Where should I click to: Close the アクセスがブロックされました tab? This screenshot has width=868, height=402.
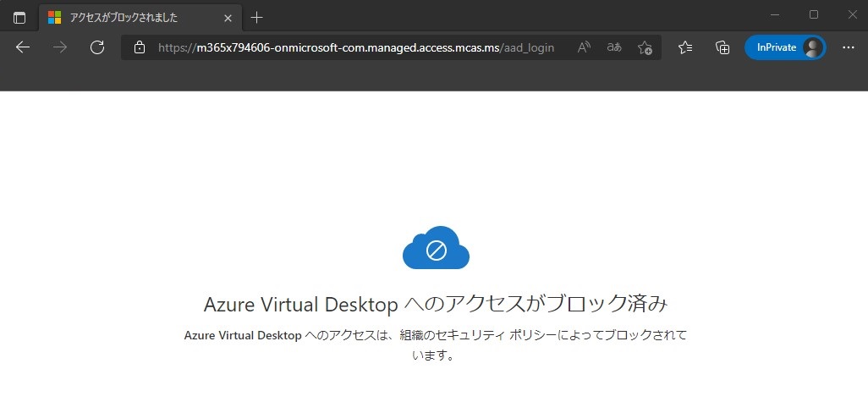(x=228, y=18)
